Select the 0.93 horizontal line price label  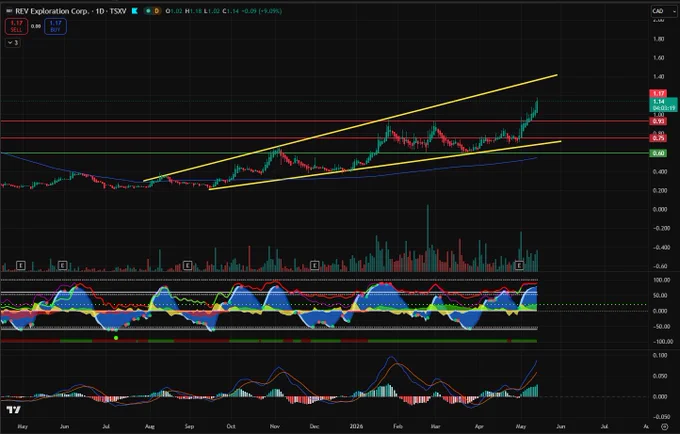click(658, 121)
